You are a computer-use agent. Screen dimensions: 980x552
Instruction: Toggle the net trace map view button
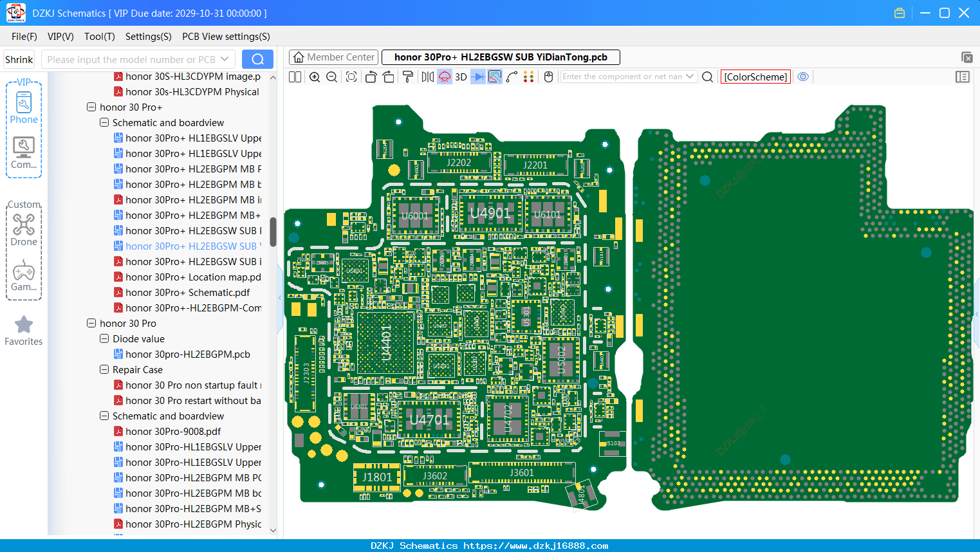click(495, 77)
